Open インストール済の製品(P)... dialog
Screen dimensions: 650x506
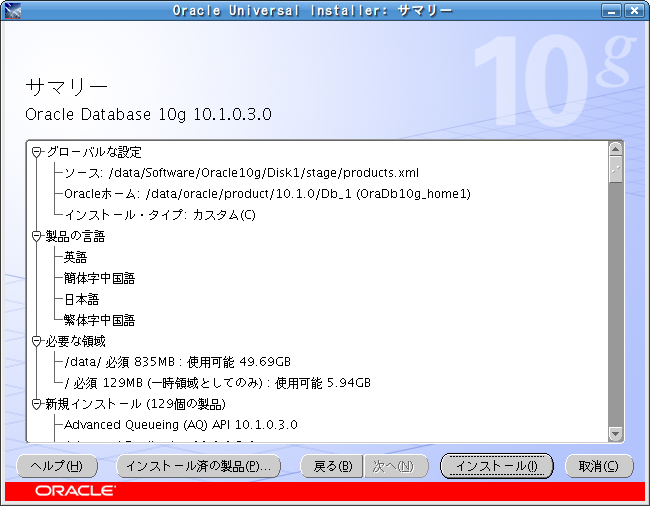pyautogui.click(x=199, y=466)
